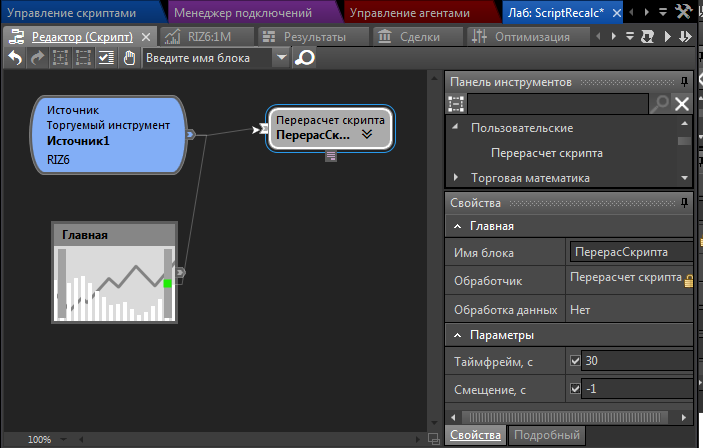The height and width of the screenshot is (448, 703).
Task: Switch to Подробный view at panel bottom
Action: click(546, 435)
